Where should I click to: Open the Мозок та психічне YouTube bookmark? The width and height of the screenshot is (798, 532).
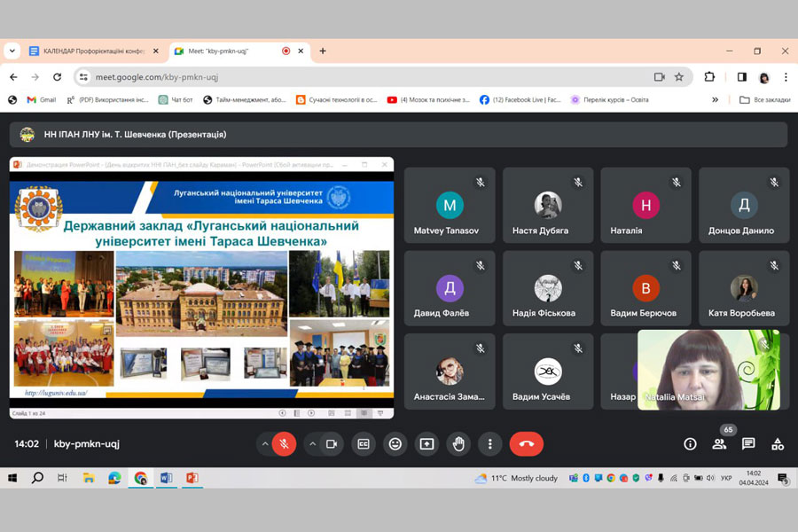point(428,100)
